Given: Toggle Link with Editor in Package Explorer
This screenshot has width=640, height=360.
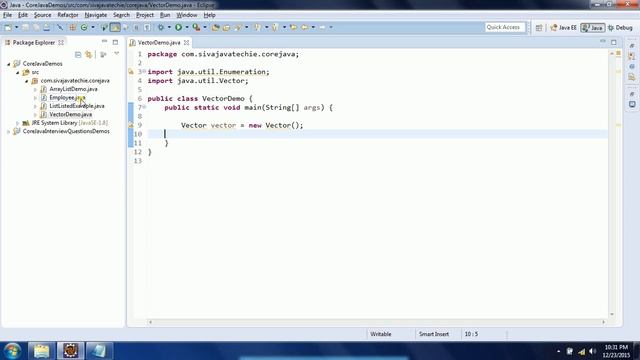Looking at the screenshot, I should click(x=89, y=54).
